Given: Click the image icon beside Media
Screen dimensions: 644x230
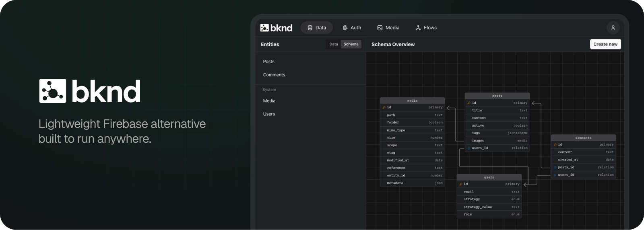Looking at the screenshot, I should coord(380,28).
